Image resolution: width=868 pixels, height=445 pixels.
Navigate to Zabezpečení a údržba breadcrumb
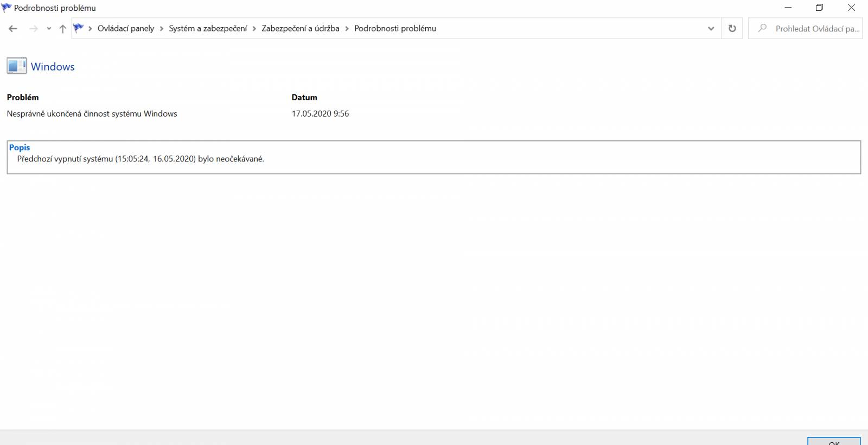click(301, 28)
